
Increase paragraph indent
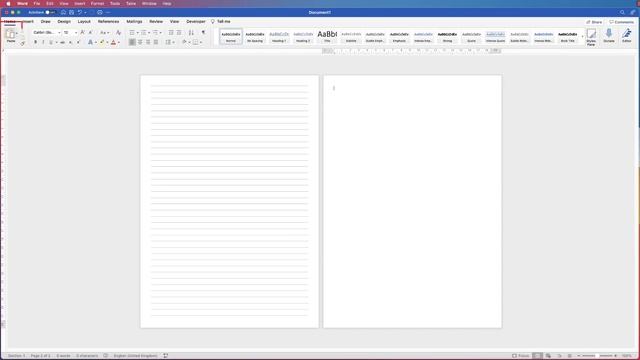[179, 32]
